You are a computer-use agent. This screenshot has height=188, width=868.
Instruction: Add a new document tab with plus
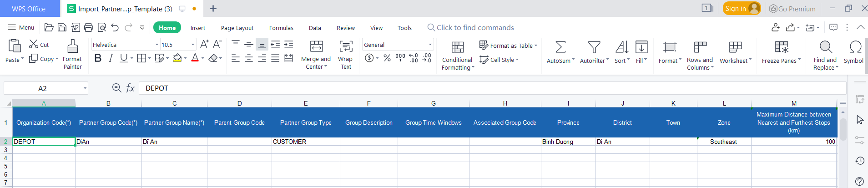213,8
